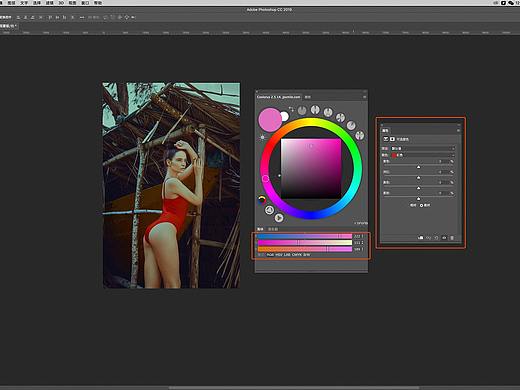The width and height of the screenshot is (520, 390).
Task: Open the 图层 Layer menu
Action: [x=11, y=2]
